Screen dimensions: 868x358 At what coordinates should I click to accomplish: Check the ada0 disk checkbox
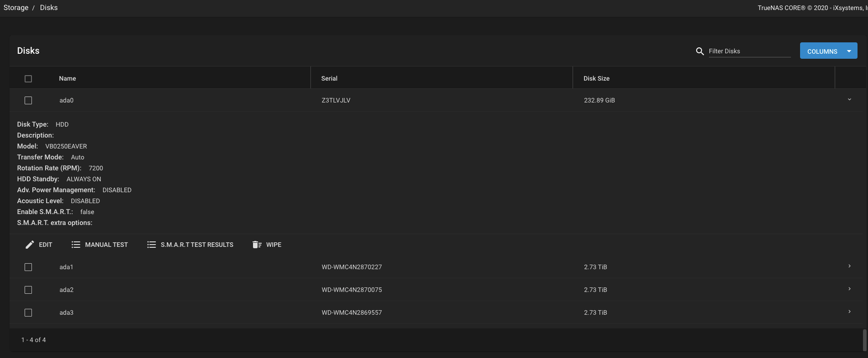[x=28, y=100]
